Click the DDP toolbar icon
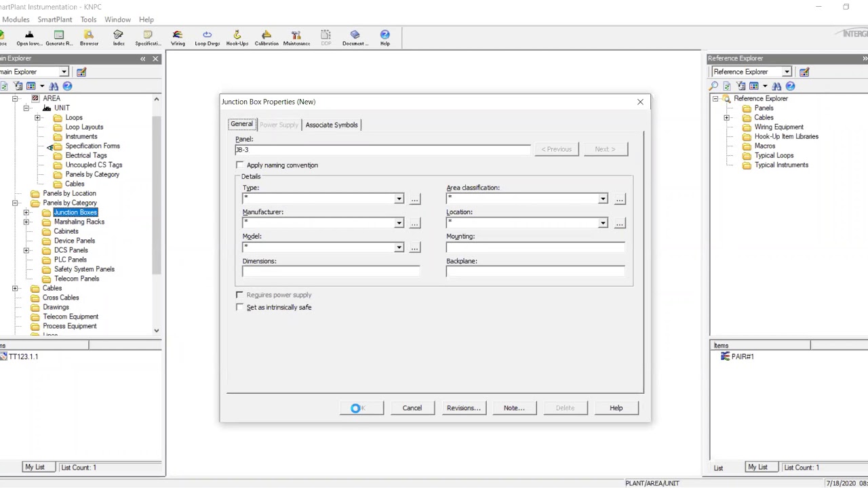Image resolution: width=868 pixels, height=488 pixels. tap(326, 38)
